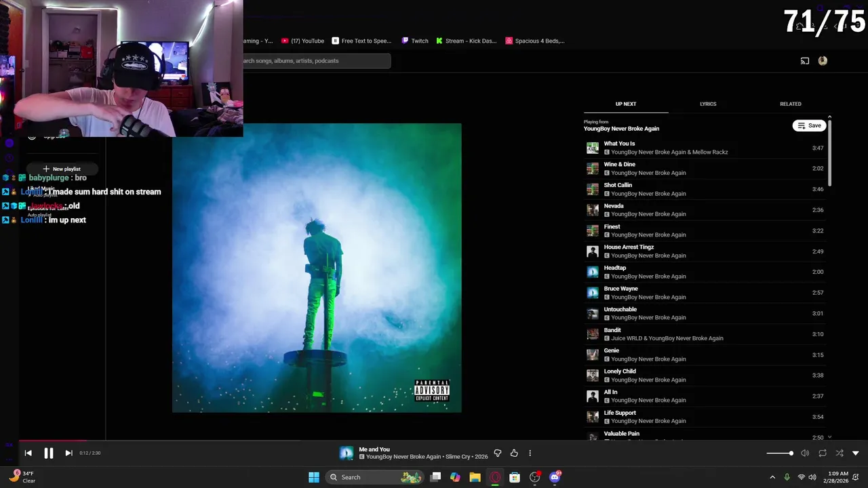Image resolution: width=868 pixels, height=488 pixels.
Task: Play Finest from the queue
Action: pos(705,230)
